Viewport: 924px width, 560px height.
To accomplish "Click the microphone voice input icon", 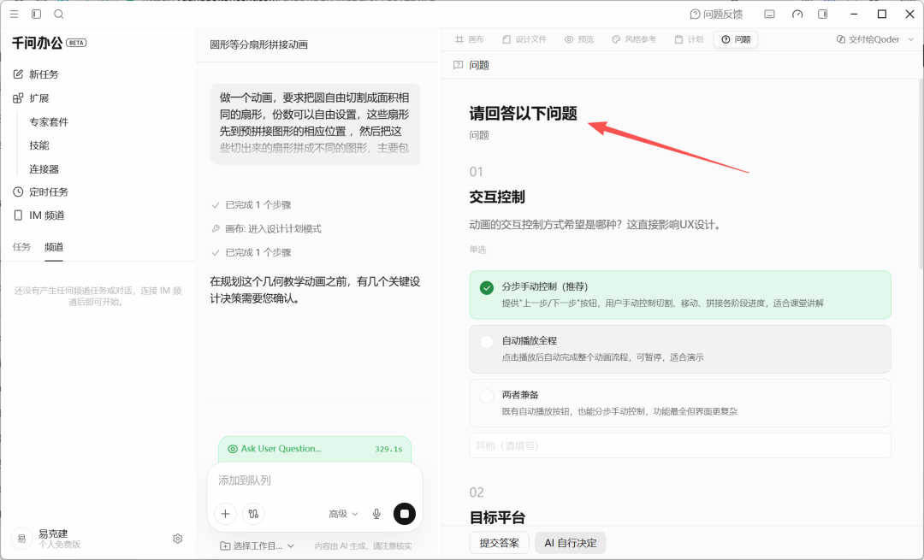I will coord(376,514).
